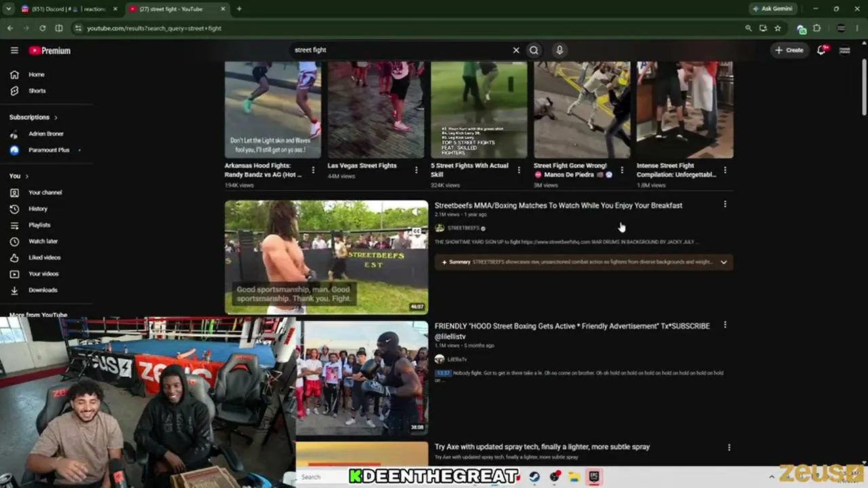Switch to the 'street fight - YouTube' tab

(x=178, y=9)
